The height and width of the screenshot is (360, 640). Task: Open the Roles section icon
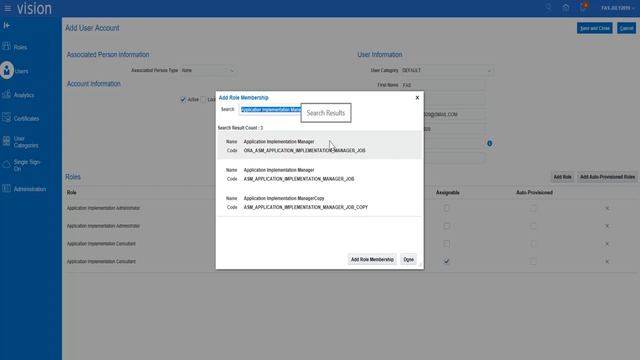point(6,46)
